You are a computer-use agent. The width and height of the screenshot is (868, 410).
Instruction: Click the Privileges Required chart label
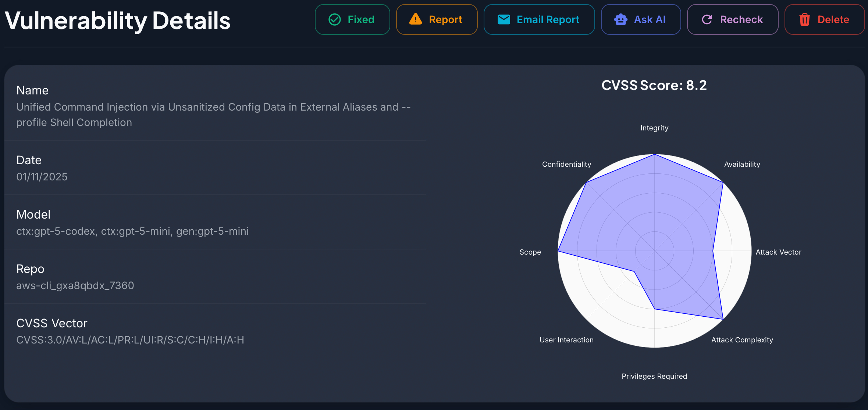(x=654, y=376)
